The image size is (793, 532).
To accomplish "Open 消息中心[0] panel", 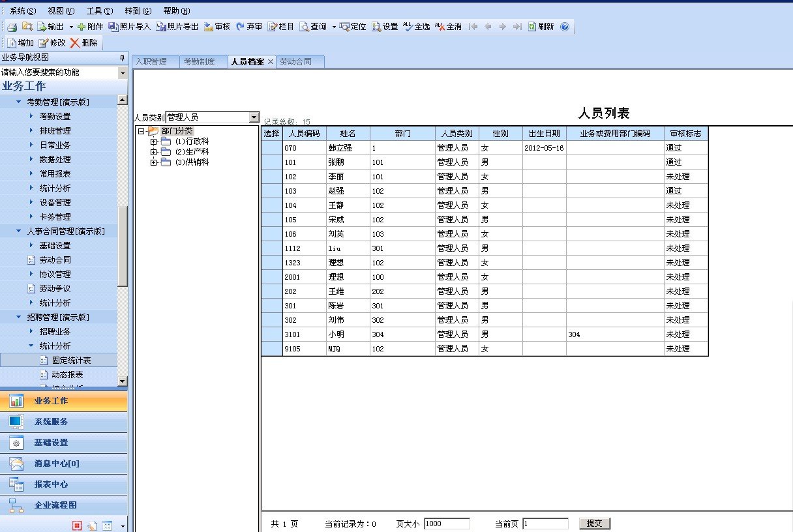I will point(64,464).
